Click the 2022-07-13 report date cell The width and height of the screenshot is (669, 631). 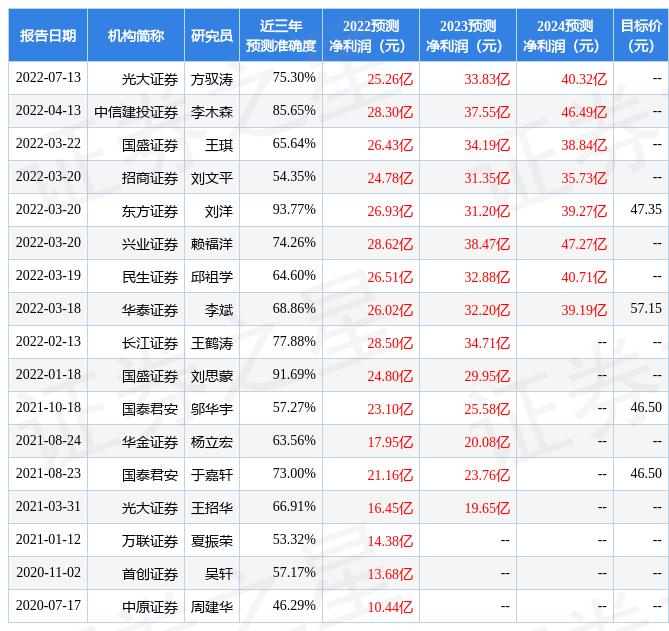tap(48, 78)
